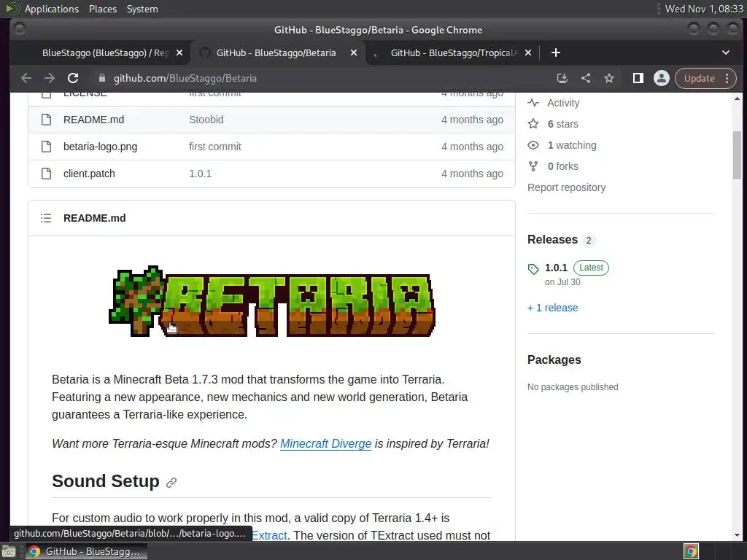Select the GitHub BlueStaggo/Betaria tab
This screenshot has width=747, height=560.
point(276,52)
